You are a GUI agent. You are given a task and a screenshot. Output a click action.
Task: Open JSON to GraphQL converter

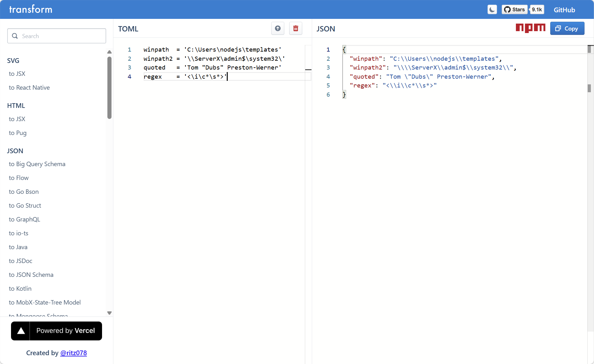click(x=25, y=220)
